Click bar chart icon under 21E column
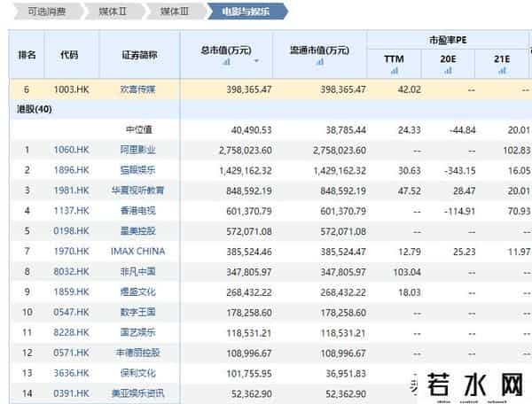532x404 pixels. 503,70
